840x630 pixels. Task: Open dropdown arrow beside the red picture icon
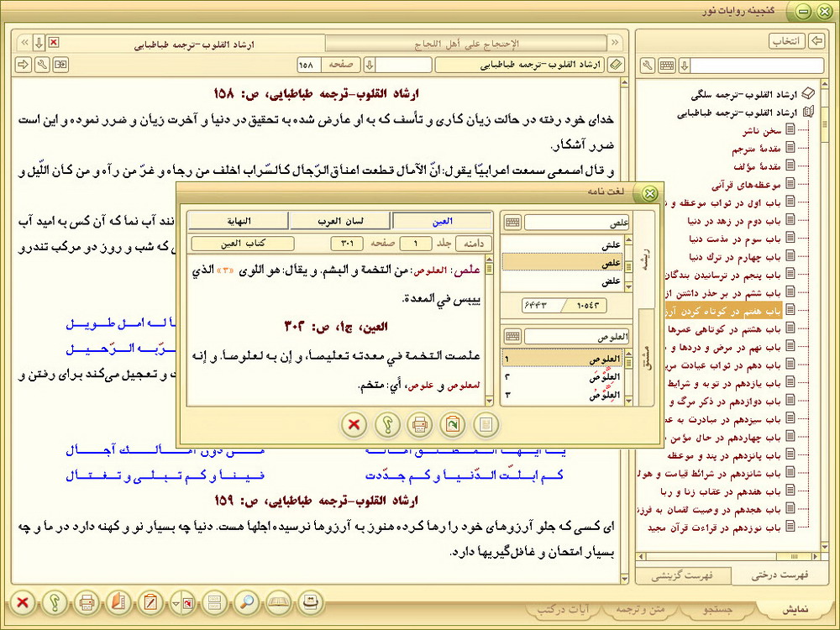176,604
